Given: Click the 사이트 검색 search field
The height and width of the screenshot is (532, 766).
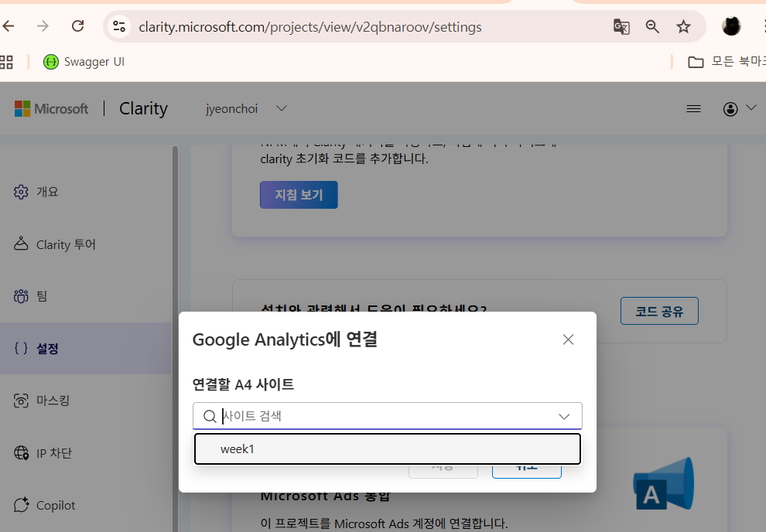Looking at the screenshot, I should tap(388, 416).
